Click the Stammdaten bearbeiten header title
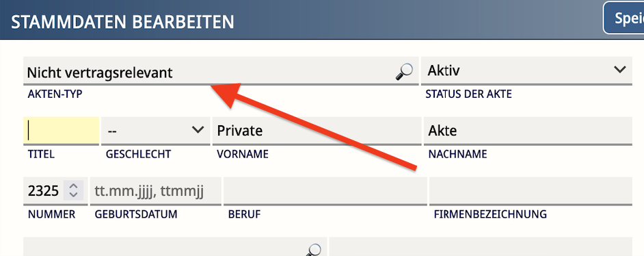Image resolution: width=644 pixels, height=256 pixels. [x=122, y=22]
